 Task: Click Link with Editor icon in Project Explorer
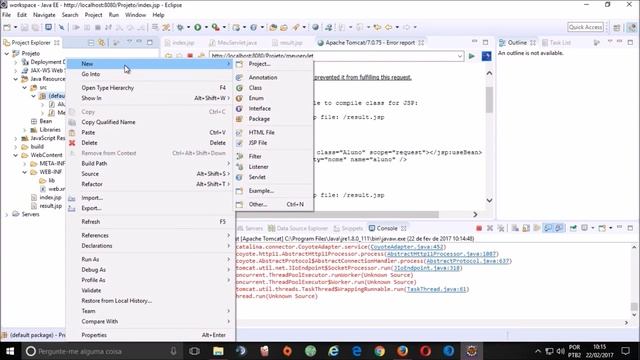click(101, 42)
